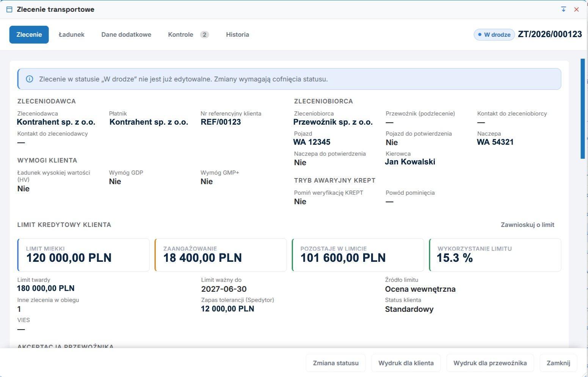Click the Zapas tolerancji value 12 000,00 PLN
The height and width of the screenshot is (377, 588).
point(227,309)
